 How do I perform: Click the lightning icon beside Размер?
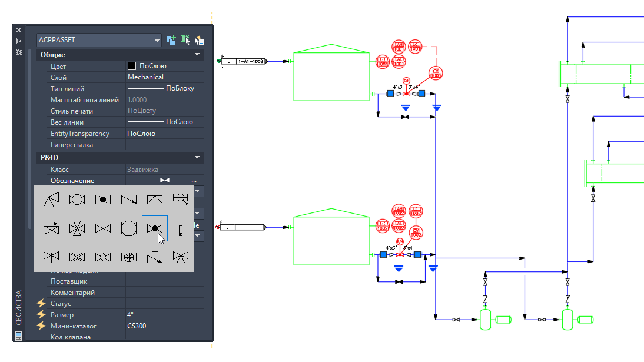pos(41,314)
